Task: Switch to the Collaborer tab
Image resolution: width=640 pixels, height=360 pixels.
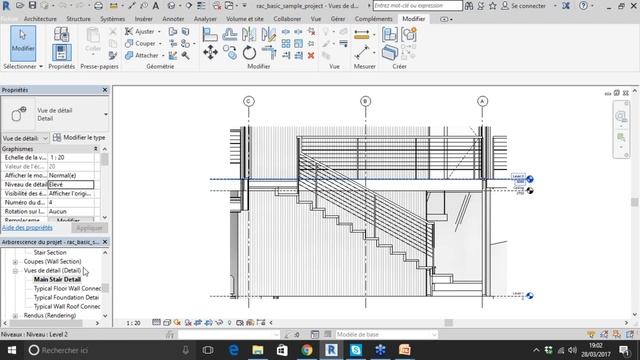Action: [287, 19]
